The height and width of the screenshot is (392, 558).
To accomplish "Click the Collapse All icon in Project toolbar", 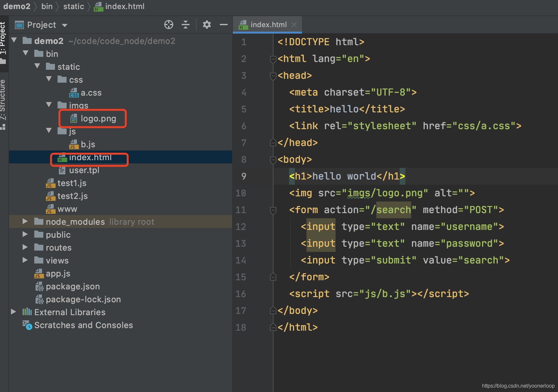I will click(186, 25).
